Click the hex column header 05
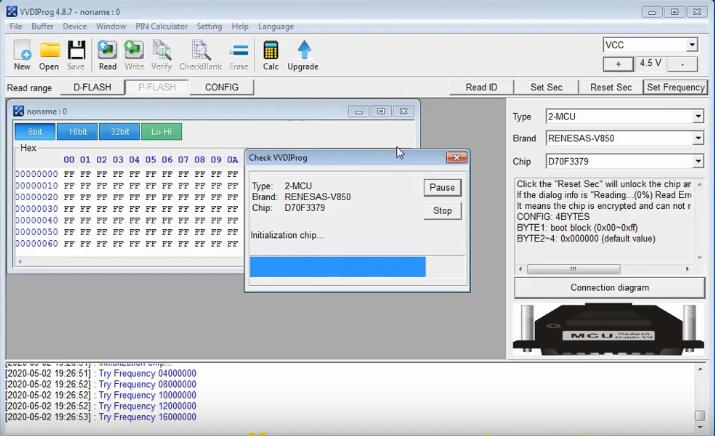Viewport: 715px width, 436px height. click(150, 160)
